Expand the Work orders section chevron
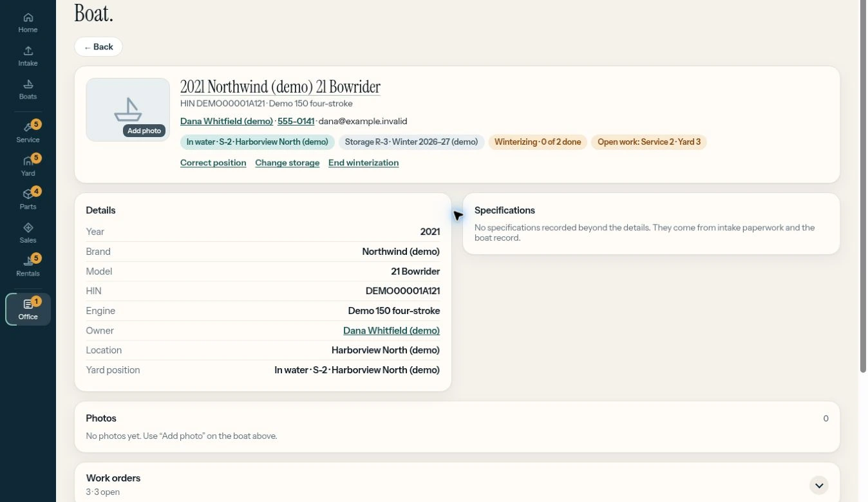This screenshot has height=502, width=868. coord(819,485)
